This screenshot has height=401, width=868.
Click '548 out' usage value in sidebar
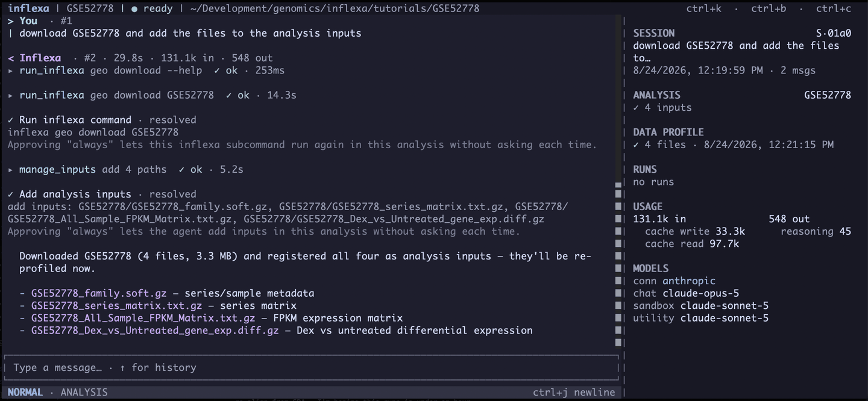[789, 219]
